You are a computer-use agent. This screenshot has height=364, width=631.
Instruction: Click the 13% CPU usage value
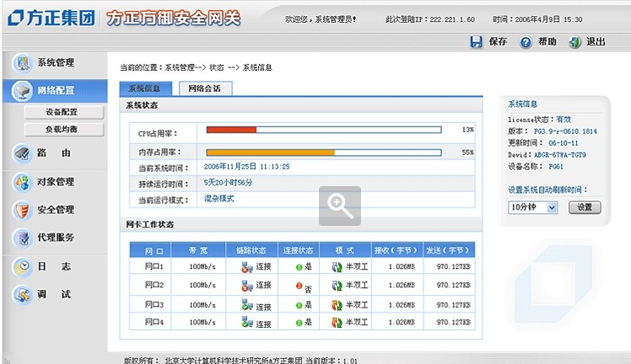tap(468, 130)
